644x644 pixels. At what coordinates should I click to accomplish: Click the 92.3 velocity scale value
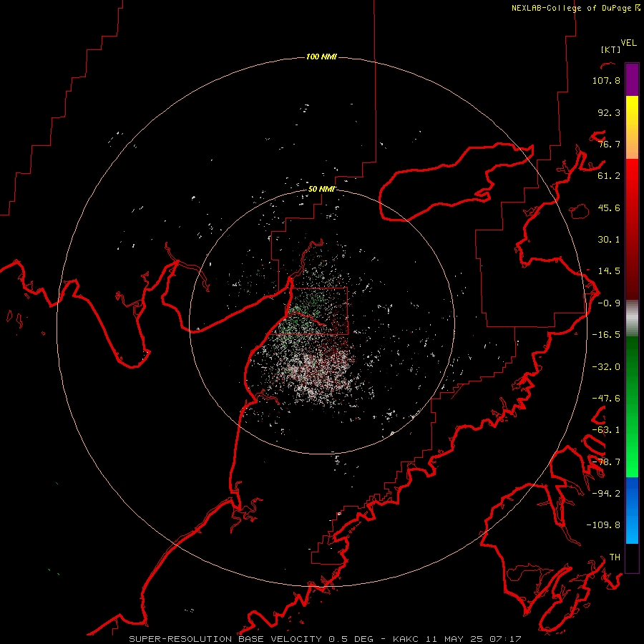[x=609, y=112]
